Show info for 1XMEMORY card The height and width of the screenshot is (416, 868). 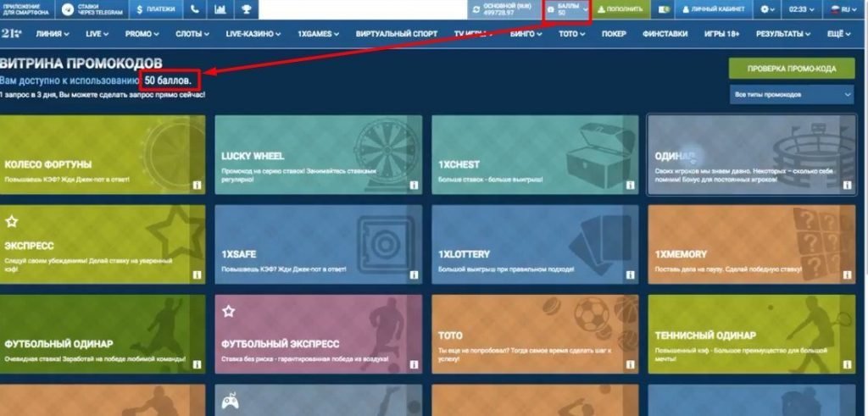click(x=848, y=275)
